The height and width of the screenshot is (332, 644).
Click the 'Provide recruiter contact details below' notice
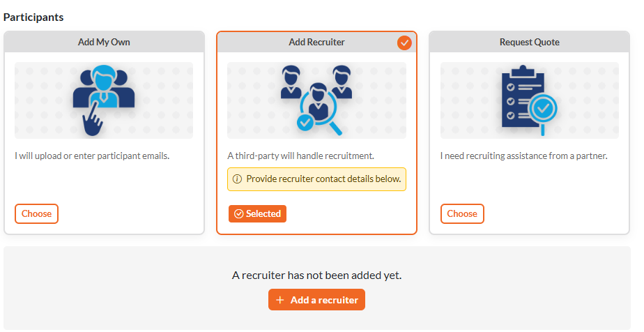pyautogui.click(x=316, y=179)
